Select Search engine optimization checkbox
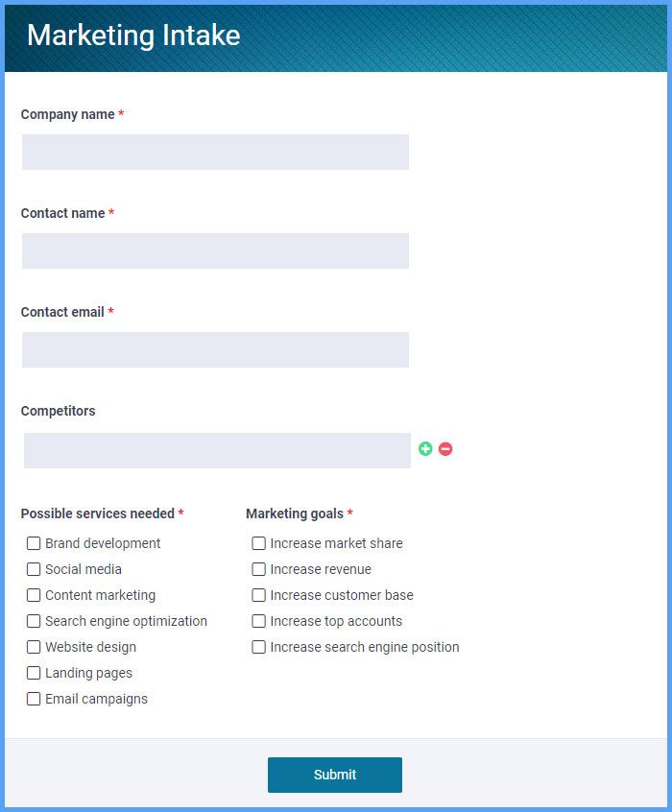This screenshot has width=672, height=812. point(34,621)
